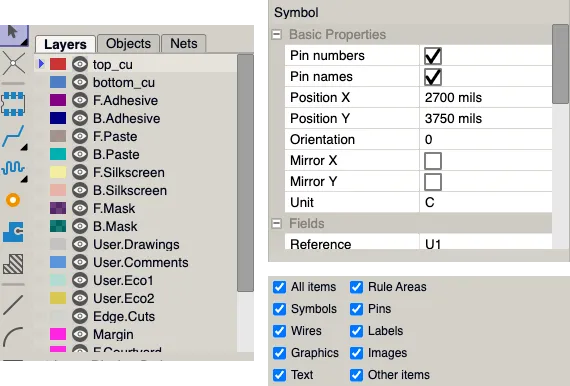The width and height of the screenshot is (570, 386).
Task: Open the top_cu red color swatch
Action: click(58, 64)
